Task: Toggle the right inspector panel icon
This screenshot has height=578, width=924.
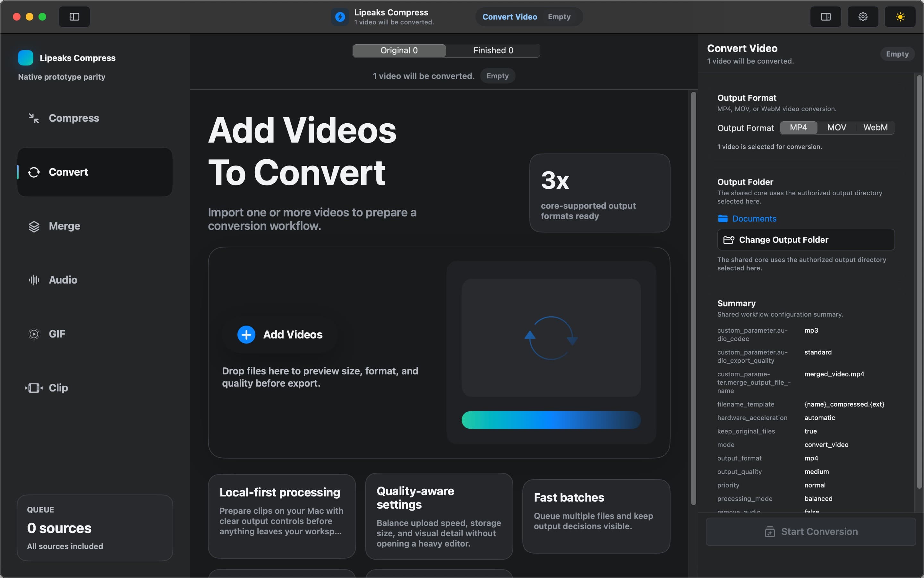Action: (x=826, y=17)
